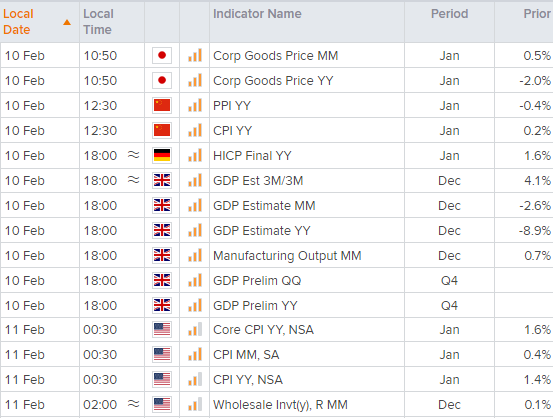Click the orange sort arrow in Local Date header
Viewport: 553px width, 418px height.
point(67,23)
